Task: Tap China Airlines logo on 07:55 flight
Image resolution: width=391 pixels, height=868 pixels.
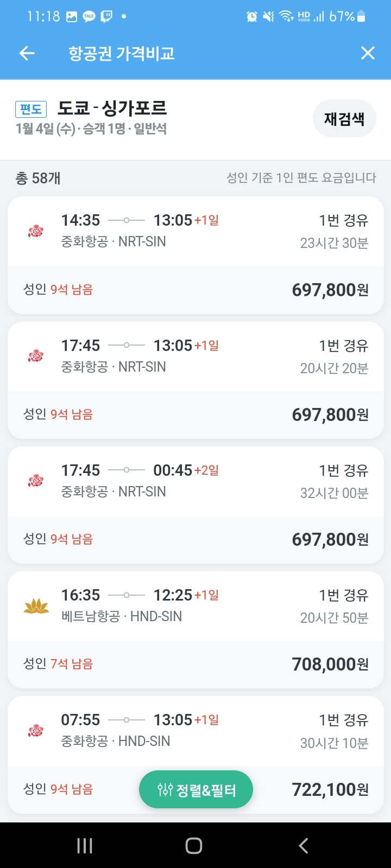Action: (x=36, y=730)
